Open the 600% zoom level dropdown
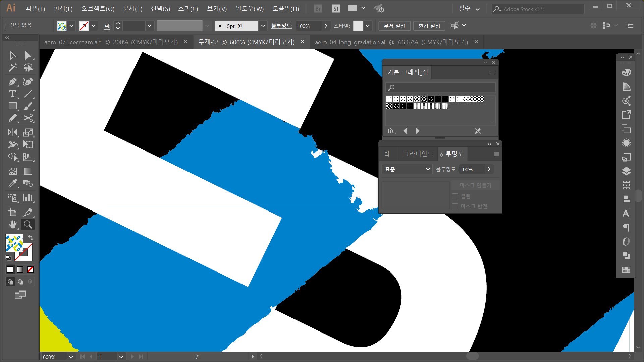This screenshot has width=644, height=362. (71, 357)
